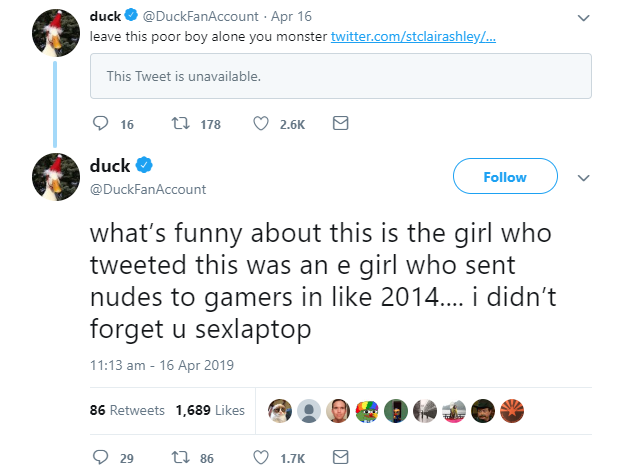View the 1,689 Likes list
Viewport: 623px width, 471px height.
pyautogui.click(x=210, y=410)
